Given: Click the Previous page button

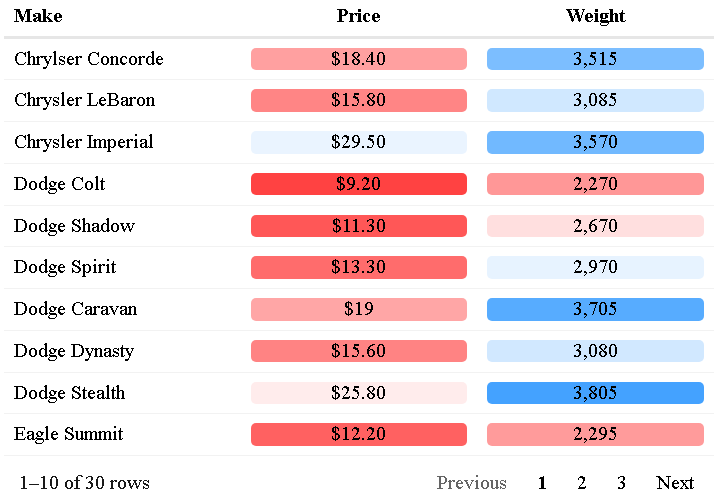Looking at the screenshot, I should [471, 483].
